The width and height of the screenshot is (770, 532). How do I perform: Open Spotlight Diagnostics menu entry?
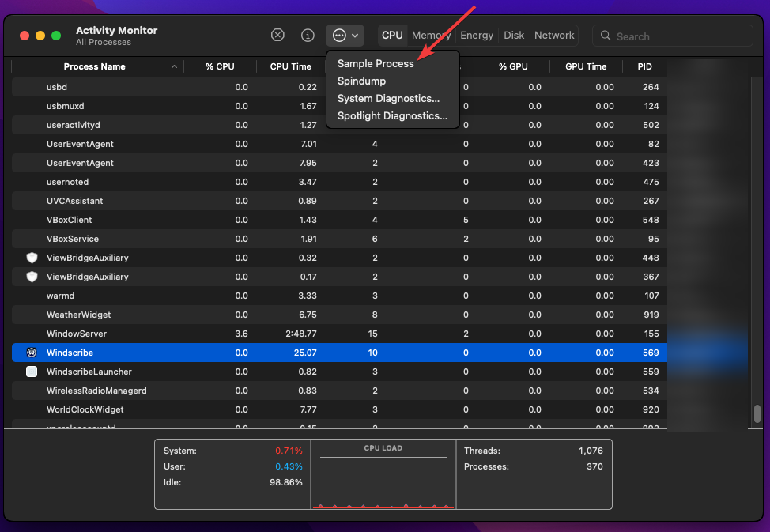(x=392, y=115)
